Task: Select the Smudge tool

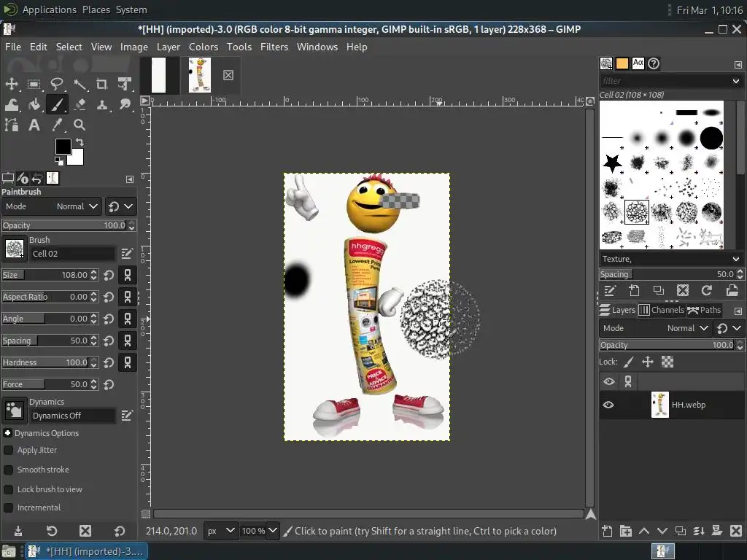Action: click(x=125, y=105)
